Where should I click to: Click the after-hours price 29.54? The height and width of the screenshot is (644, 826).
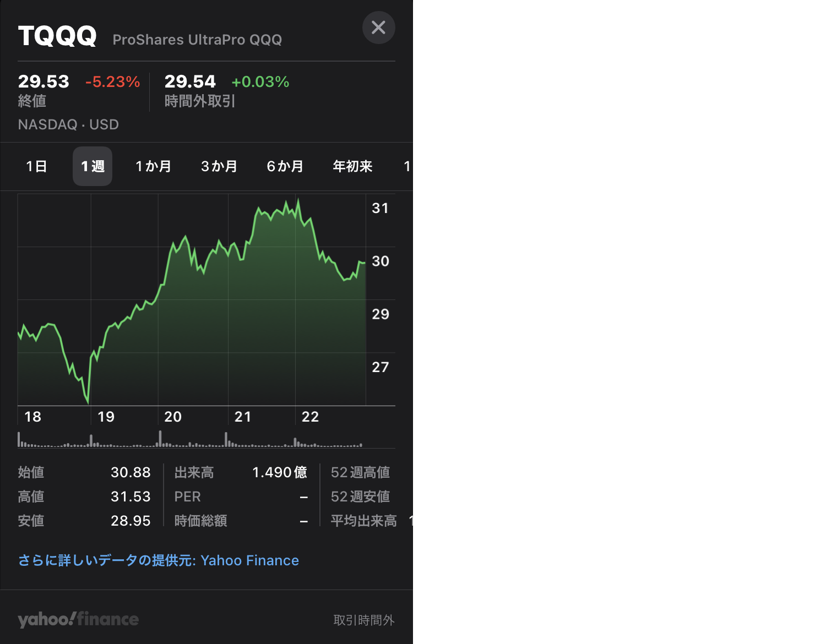pos(191,81)
